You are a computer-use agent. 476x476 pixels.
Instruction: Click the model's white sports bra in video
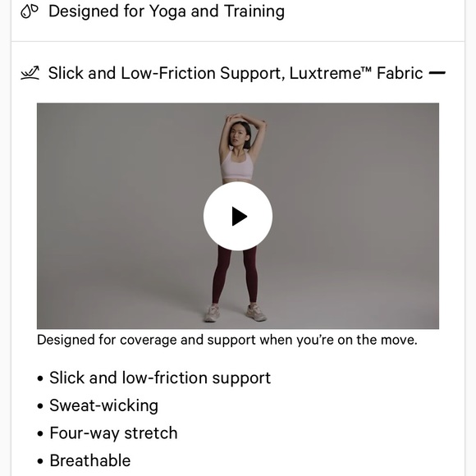[x=237, y=165]
